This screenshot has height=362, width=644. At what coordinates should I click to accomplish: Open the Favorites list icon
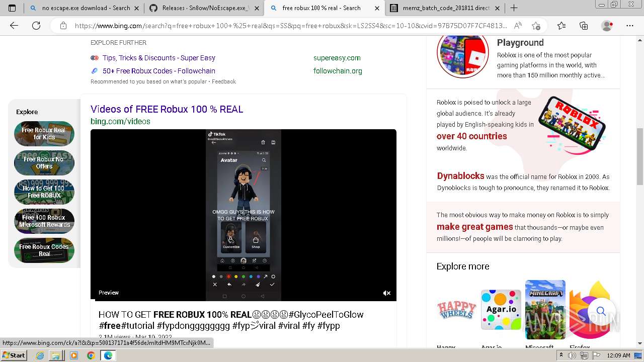[561, 26]
